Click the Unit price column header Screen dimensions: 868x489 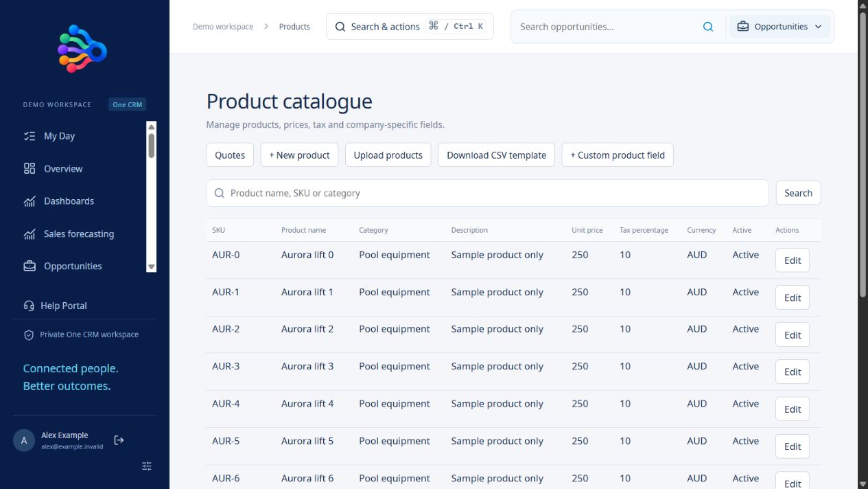(587, 230)
